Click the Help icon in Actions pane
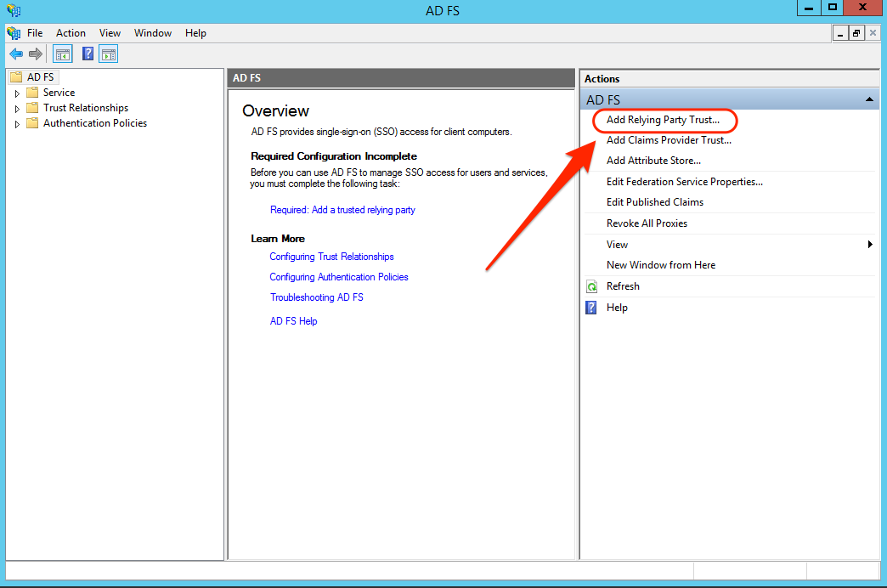 (x=591, y=308)
